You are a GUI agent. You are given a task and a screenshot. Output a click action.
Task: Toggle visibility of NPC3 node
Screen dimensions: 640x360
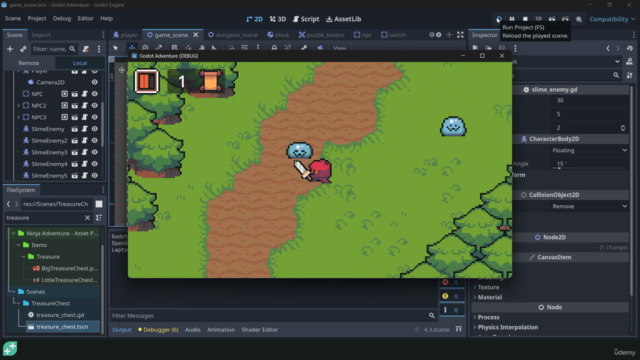click(95, 117)
